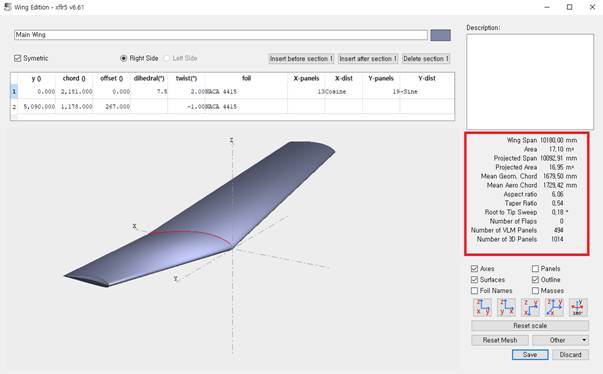Select row header 1 in sections table
The width and height of the screenshot is (603, 374).
[x=14, y=92]
